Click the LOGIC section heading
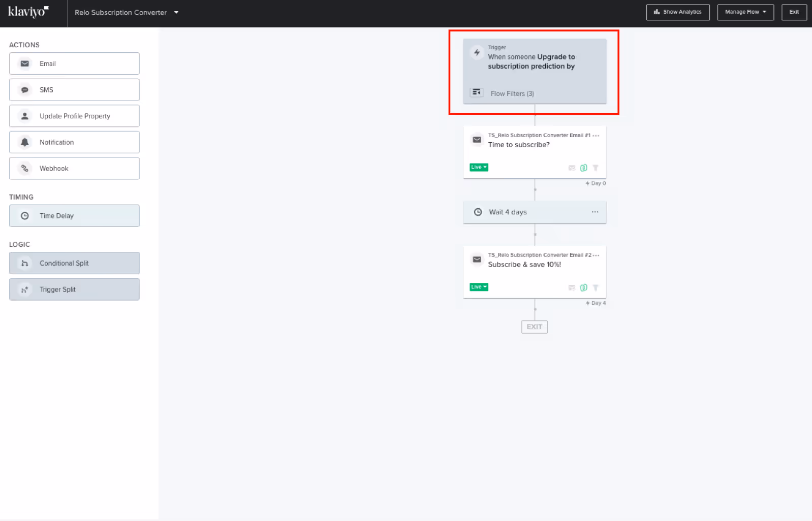812x521 pixels. coord(19,244)
